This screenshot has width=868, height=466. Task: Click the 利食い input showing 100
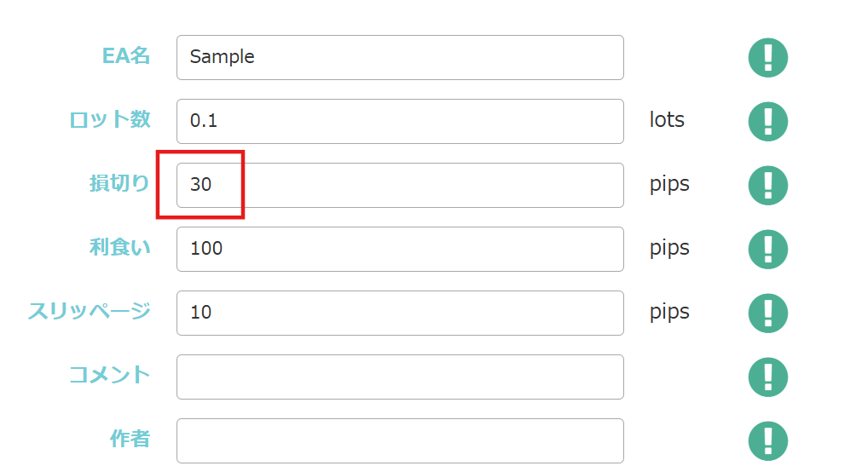400,249
